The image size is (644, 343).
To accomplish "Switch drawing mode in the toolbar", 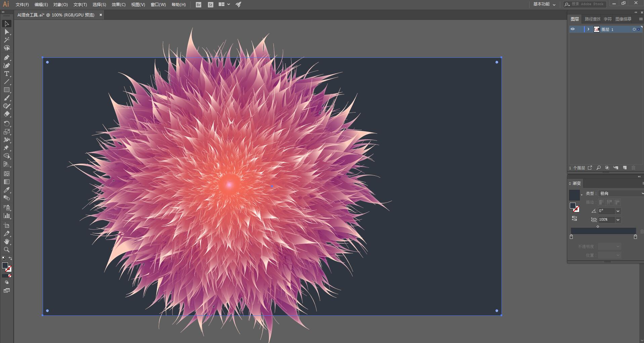I will click(x=7, y=283).
